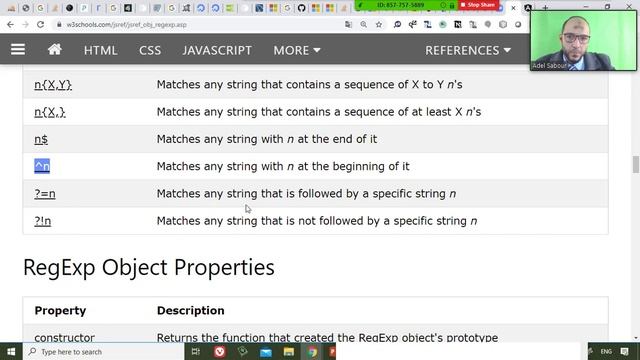Open the Mail app on the taskbar
Viewport: 640px width, 360px height.
pyautogui.click(x=266, y=352)
